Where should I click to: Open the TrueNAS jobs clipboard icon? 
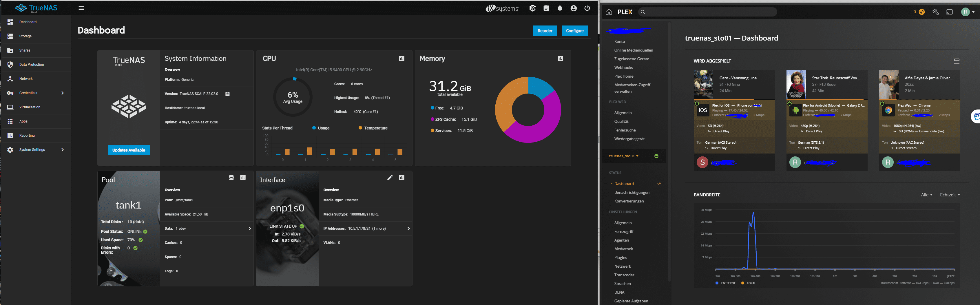tap(546, 8)
